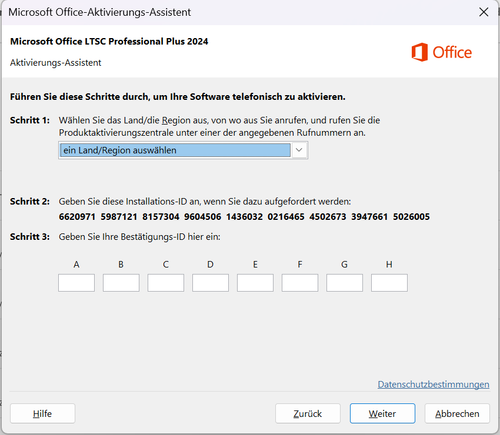Click installation ID group 3947661

(x=369, y=217)
